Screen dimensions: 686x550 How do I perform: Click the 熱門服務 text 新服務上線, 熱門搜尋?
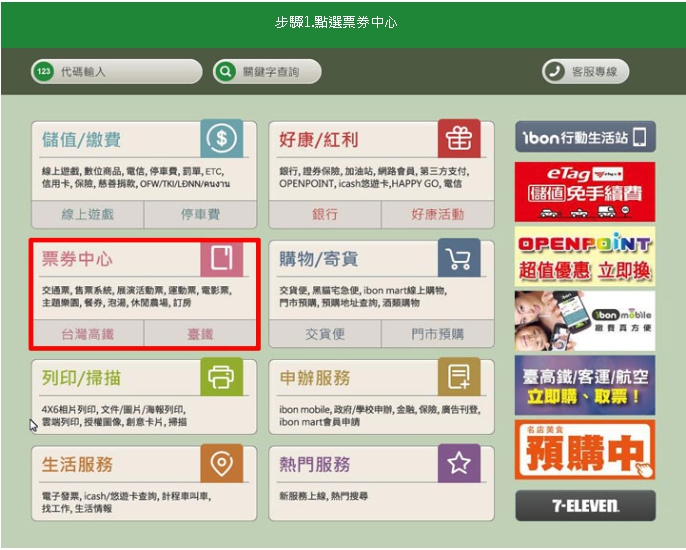pos(323,496)
